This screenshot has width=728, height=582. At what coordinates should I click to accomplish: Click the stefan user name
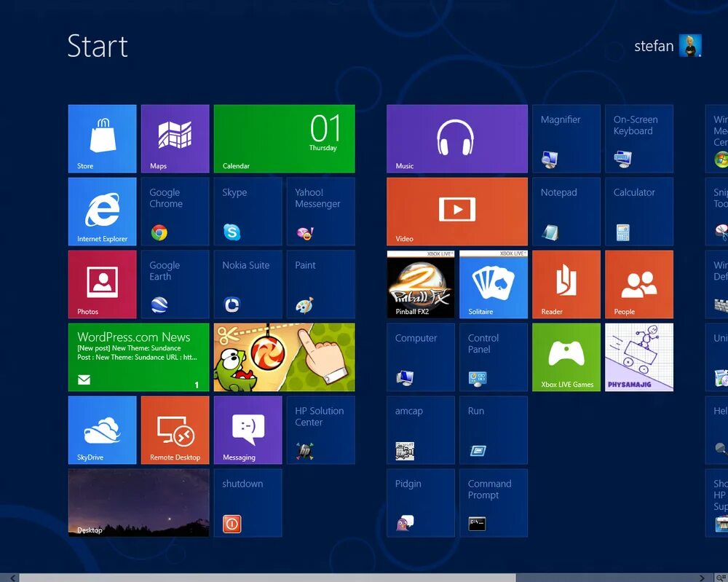point(654,46)
